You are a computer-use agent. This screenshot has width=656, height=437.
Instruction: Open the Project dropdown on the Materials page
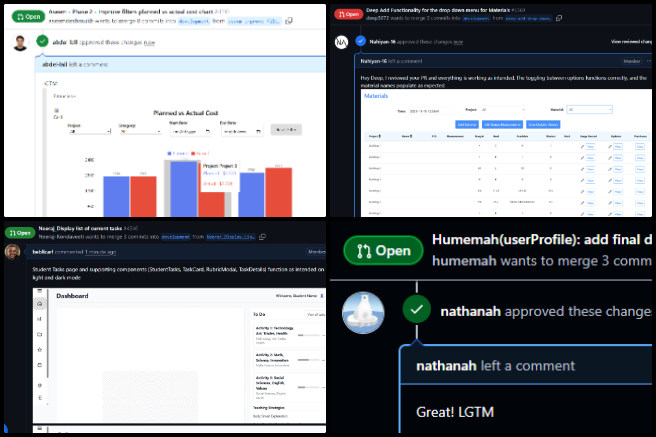(503, 110)
